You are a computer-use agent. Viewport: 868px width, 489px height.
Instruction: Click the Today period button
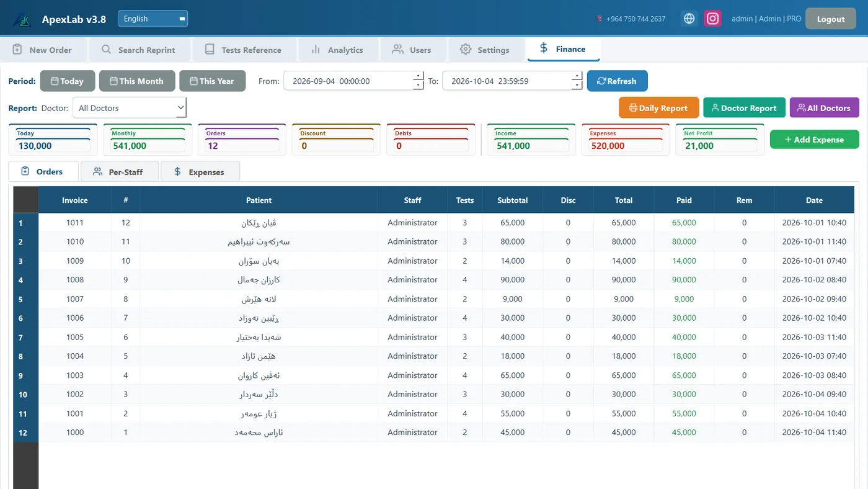click(x=68, y=81)
